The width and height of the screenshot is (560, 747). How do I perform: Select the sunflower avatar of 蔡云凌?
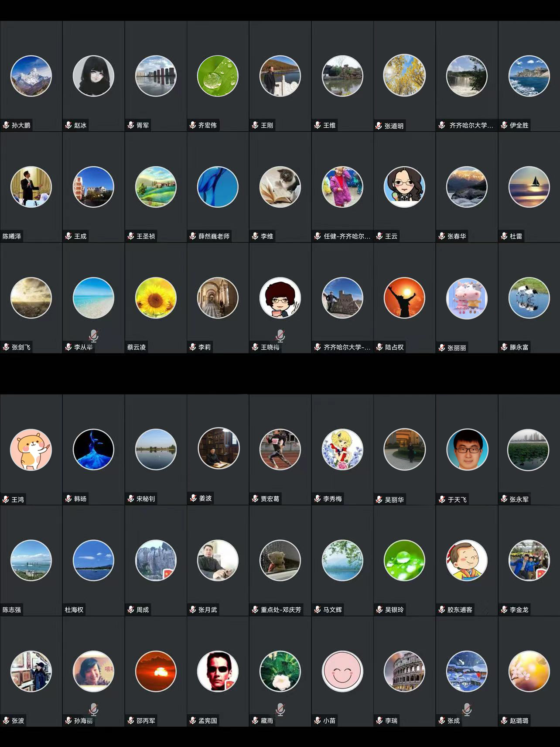(156, 298)
